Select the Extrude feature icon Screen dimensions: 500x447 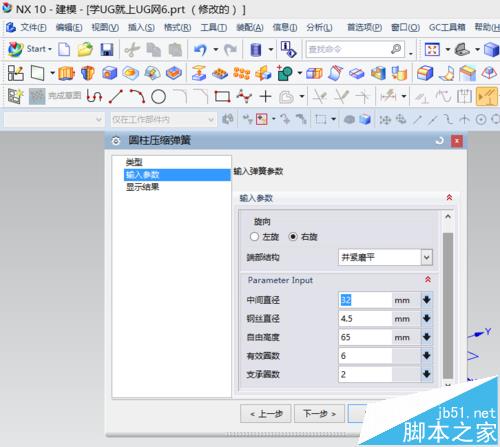[x=66, y=73]
